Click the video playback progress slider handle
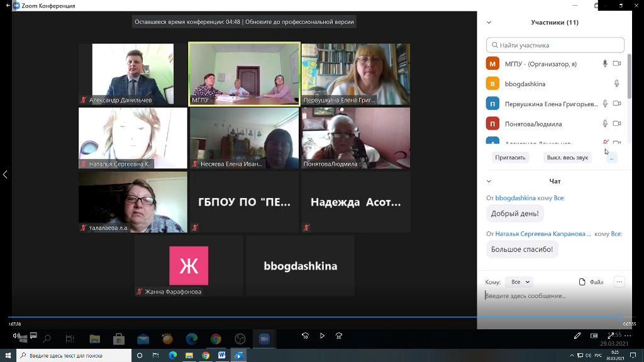This screenshot has width=644, height=362. (620, 317)
